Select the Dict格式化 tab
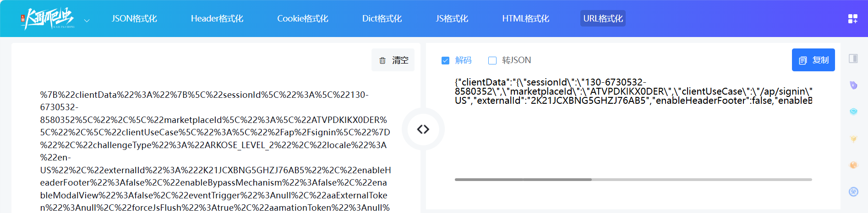Screen dimensions: 868x213 point(382,19)
